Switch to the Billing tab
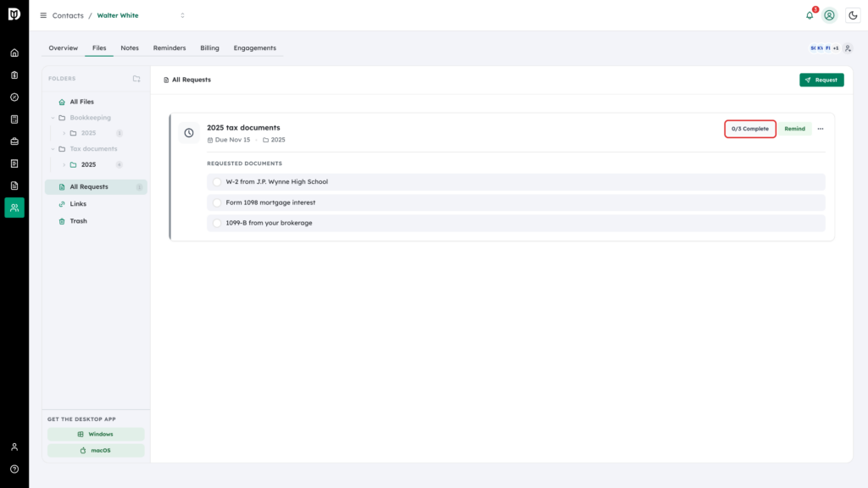This screenshot has height=488, width=868. [210, 48]
